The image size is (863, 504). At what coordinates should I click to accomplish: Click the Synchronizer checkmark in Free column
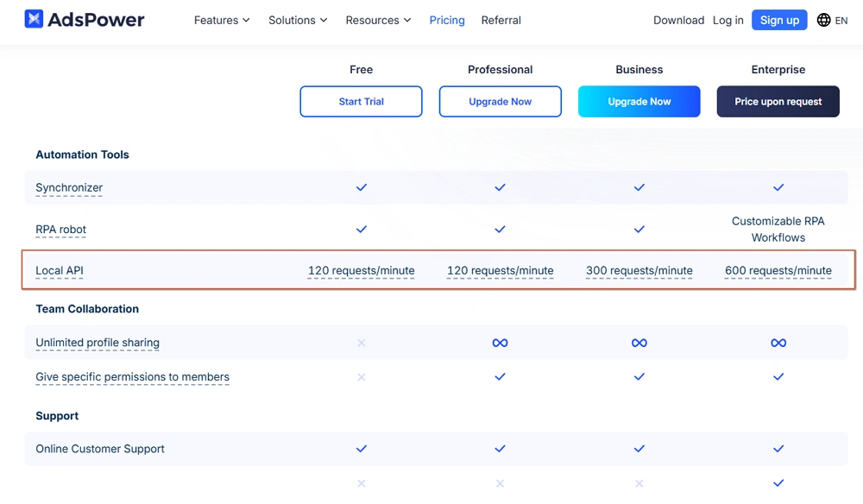(361, 187)
